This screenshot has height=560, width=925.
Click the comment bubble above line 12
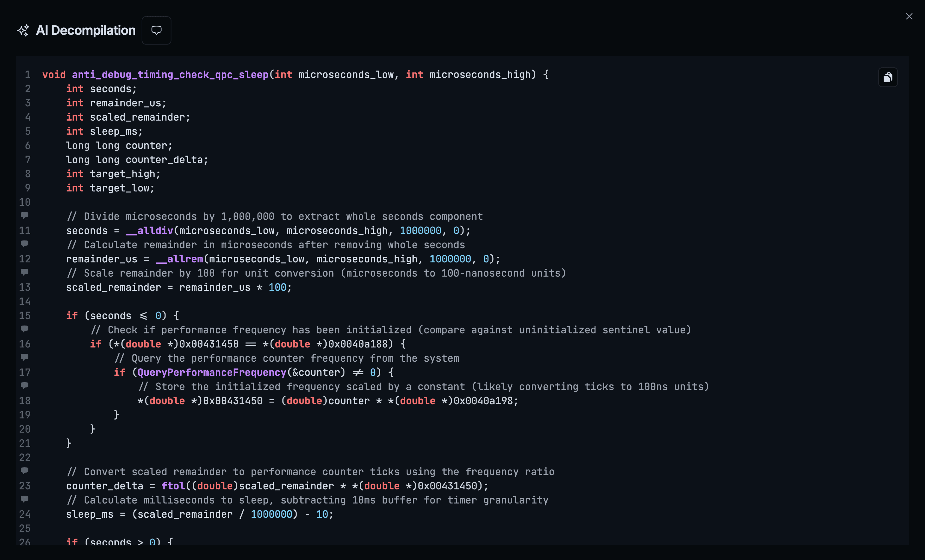24,244
